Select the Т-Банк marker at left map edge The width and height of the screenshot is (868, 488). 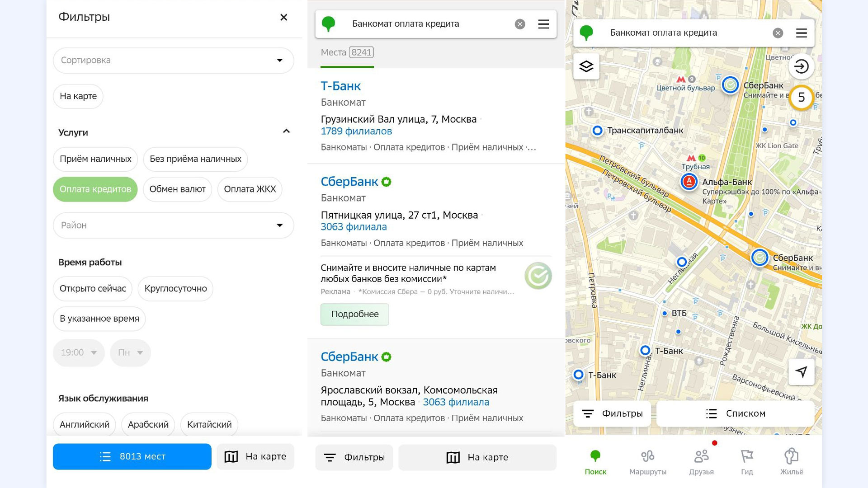pos(578,375)
